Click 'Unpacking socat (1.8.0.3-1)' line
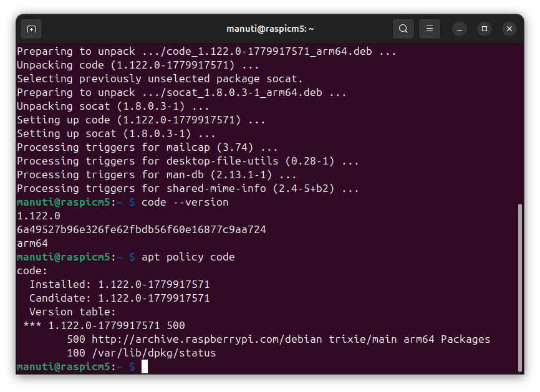 (113, 107)
